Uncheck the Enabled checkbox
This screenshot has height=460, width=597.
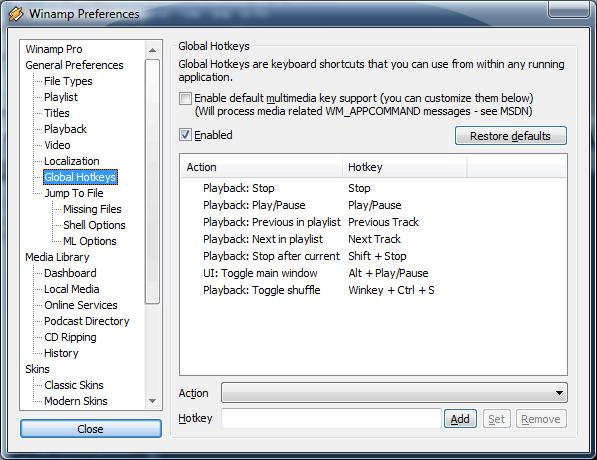(185, 135)
